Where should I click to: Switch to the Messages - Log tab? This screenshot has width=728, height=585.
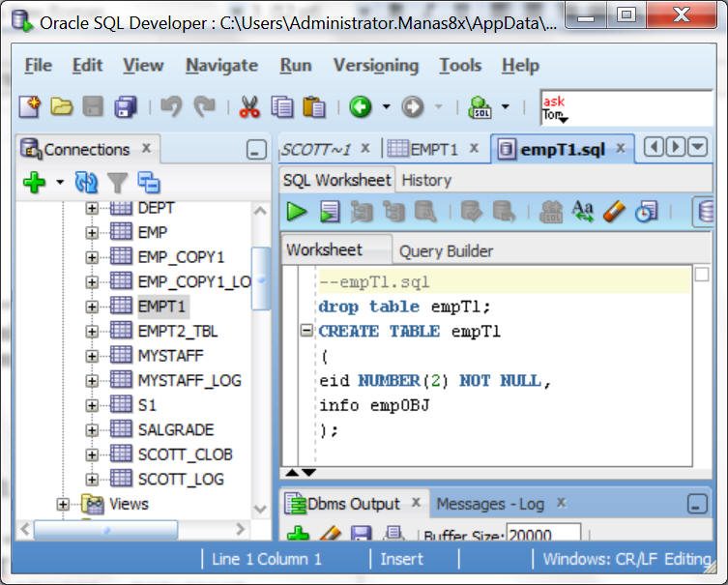coord(490,504)
